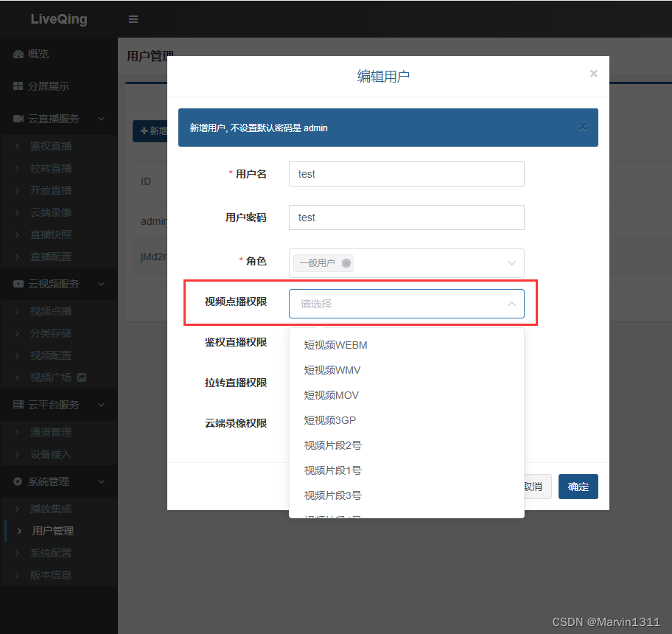This screenshot has width=672, height=634.
Task: Open 视频点播 in sidebar
Action: (51, 311)
